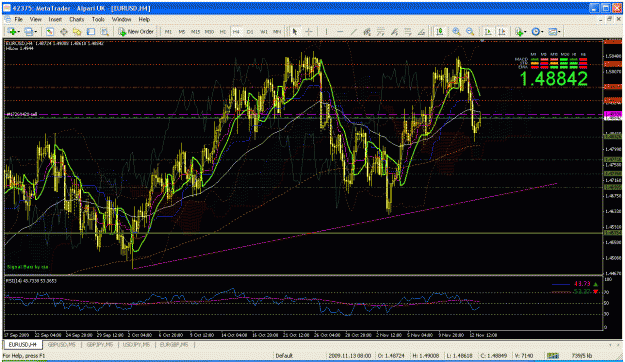This screenshot has width=625, height=362.
Task: Switch to the GBPUSD,M5 chart tab
Action: coord(61,344)
